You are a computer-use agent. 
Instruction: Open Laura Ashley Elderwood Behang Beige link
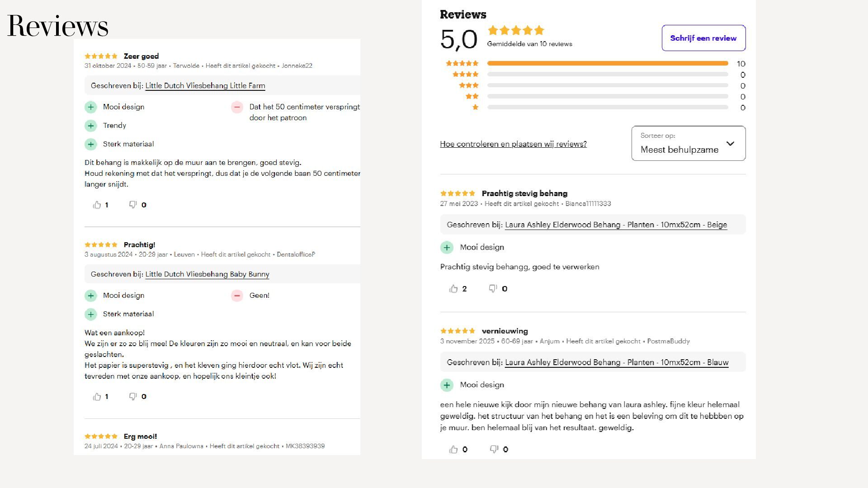click(616, 225)
